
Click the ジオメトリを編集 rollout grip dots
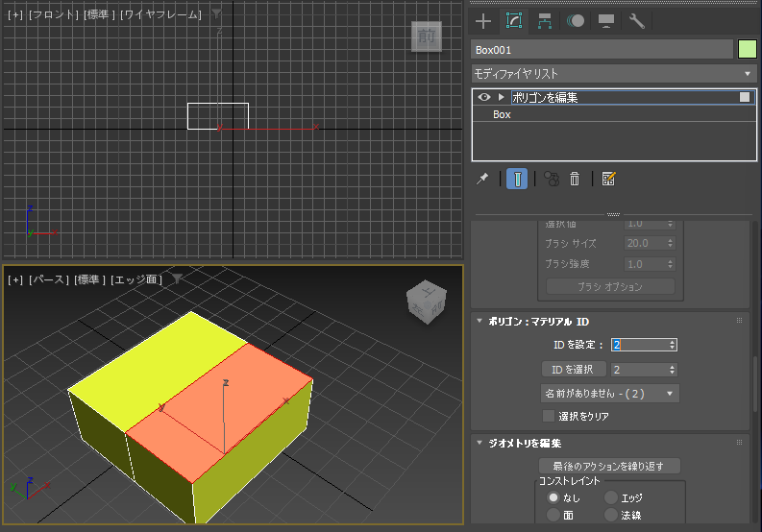click(739, 442)
